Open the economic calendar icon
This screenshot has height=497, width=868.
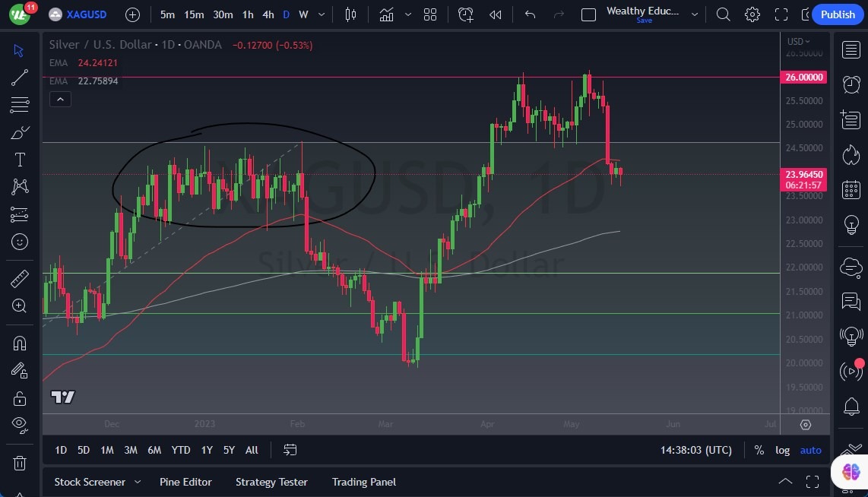tap(851, 190)
